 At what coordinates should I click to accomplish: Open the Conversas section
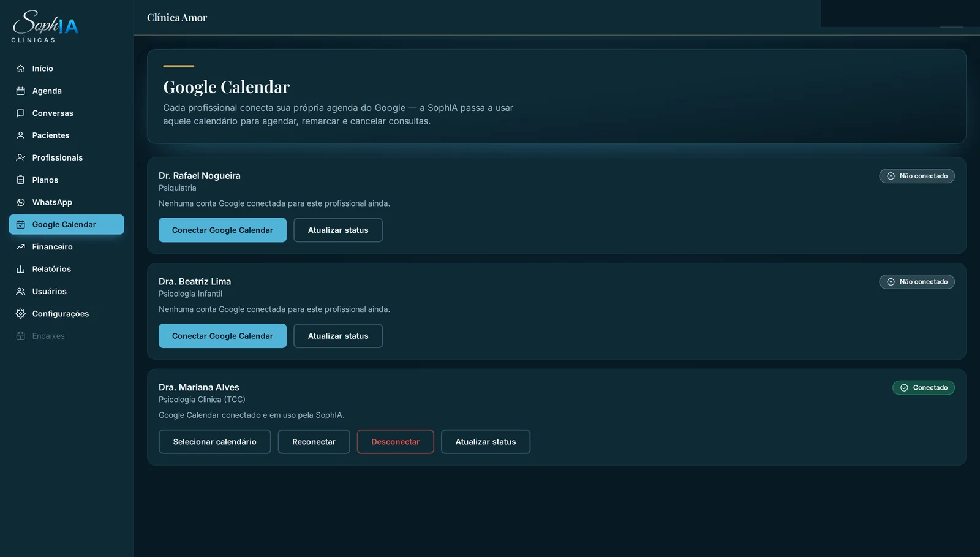[x=67, y=113]
